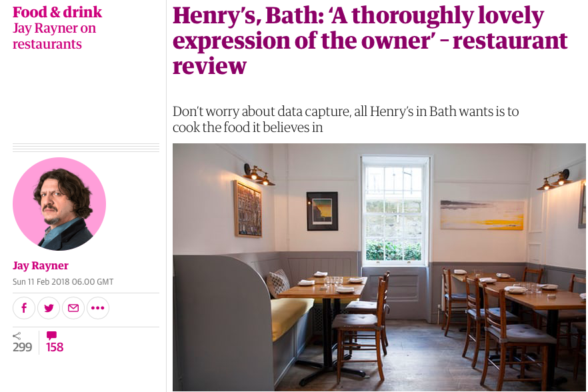The image size is (588, 392).
Task: Share the article by email icon
Action: [73, 308]
